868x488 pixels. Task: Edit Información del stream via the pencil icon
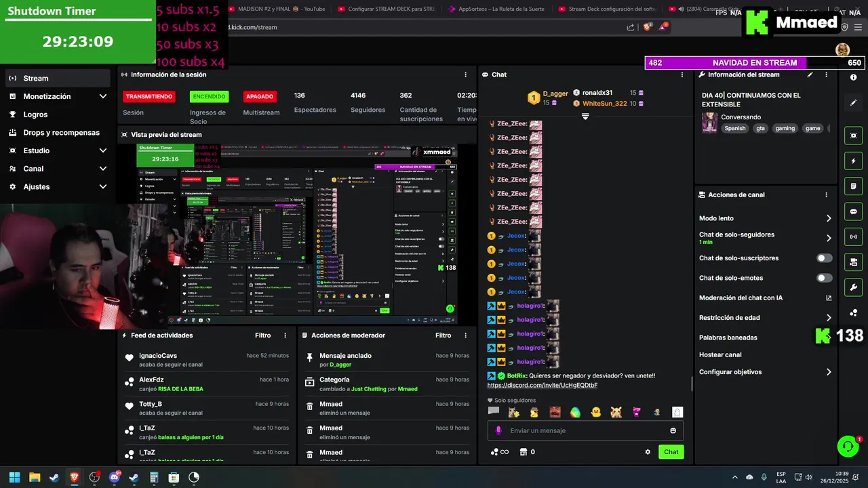coord(810,75)
